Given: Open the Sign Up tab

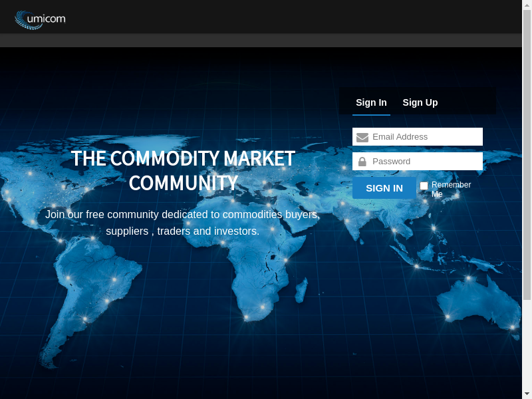Looking at the screenshot, I should [420, 102].
